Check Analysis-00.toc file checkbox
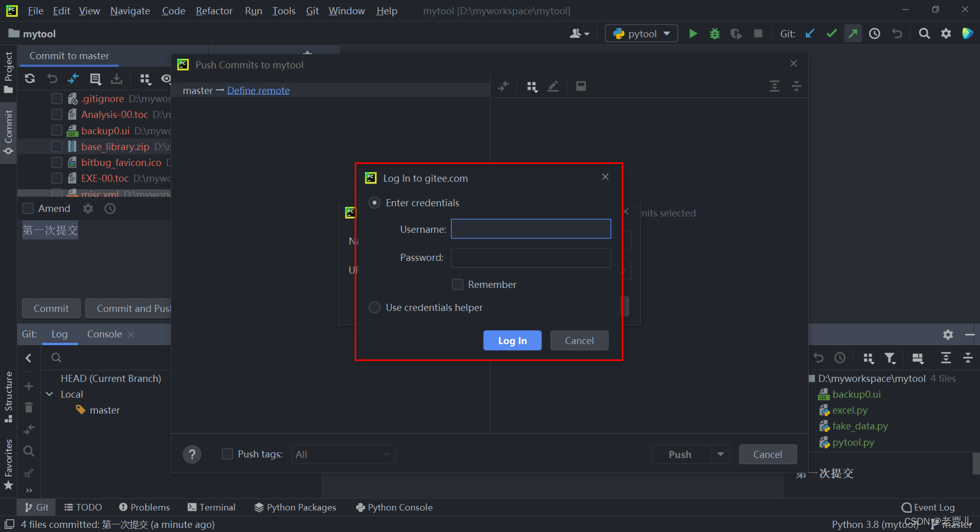The height and width of the screenshot is (532, 980). 57,114
